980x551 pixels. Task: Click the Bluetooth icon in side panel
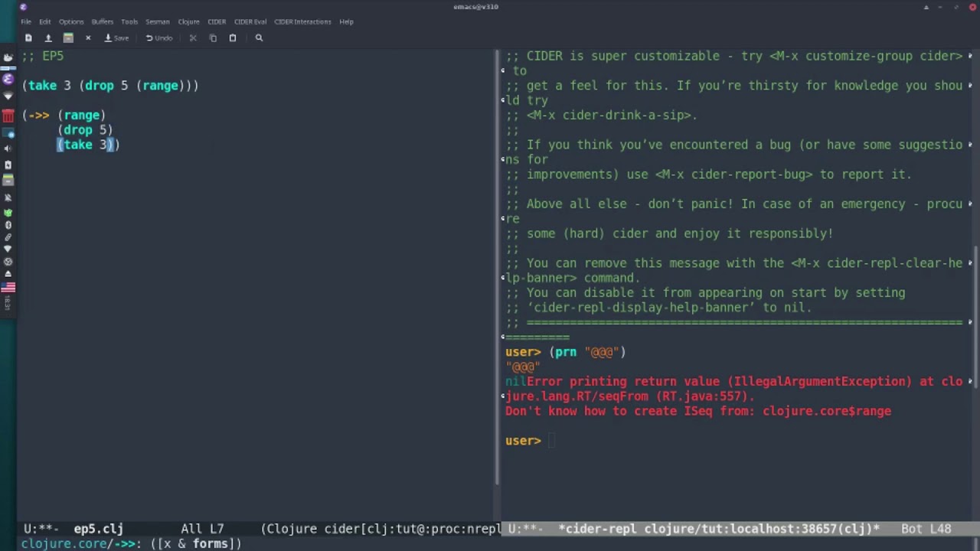point(8,224)
